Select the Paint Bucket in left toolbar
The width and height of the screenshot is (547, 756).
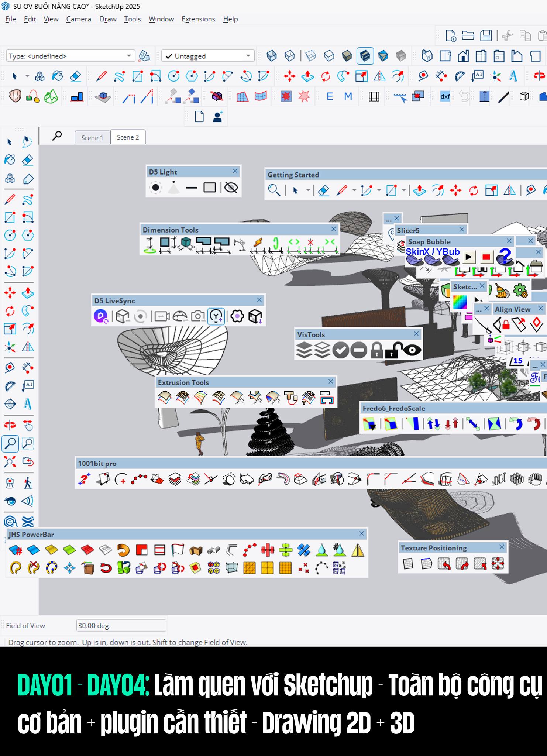(10, 160)
